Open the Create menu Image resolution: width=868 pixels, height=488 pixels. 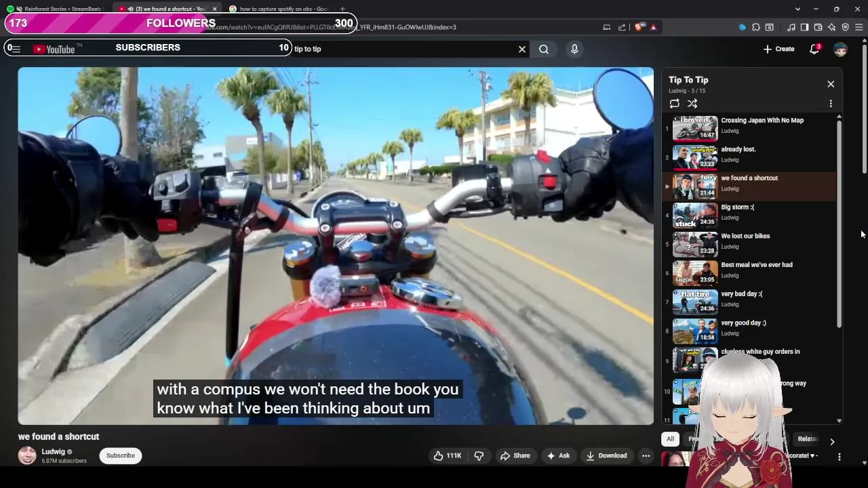pos(778,49)
